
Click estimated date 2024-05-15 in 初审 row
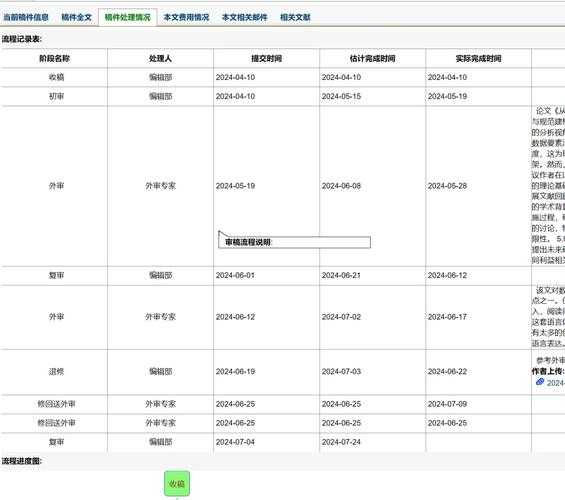click(x=341, y=96)
